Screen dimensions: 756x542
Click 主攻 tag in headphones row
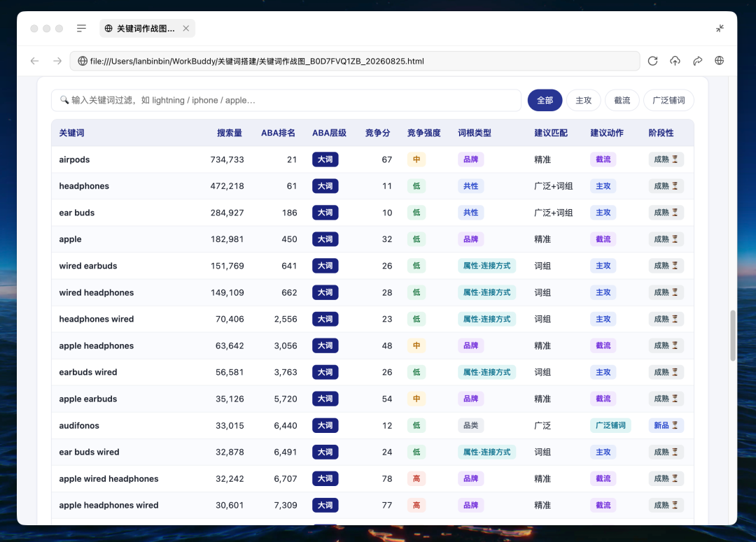coord(603,186)
